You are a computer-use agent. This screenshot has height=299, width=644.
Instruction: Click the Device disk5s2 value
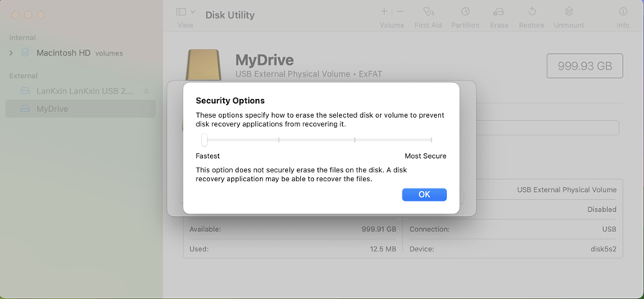(x=603, y=249)
